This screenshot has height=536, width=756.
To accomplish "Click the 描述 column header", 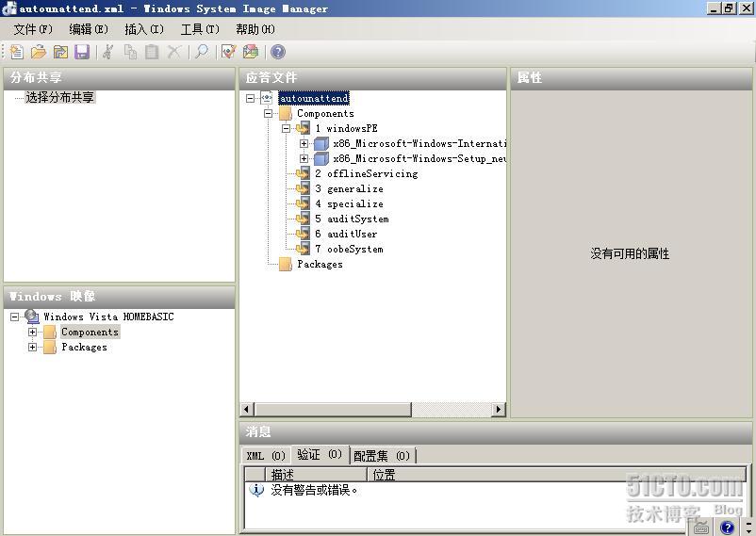I will click(317, 475).
